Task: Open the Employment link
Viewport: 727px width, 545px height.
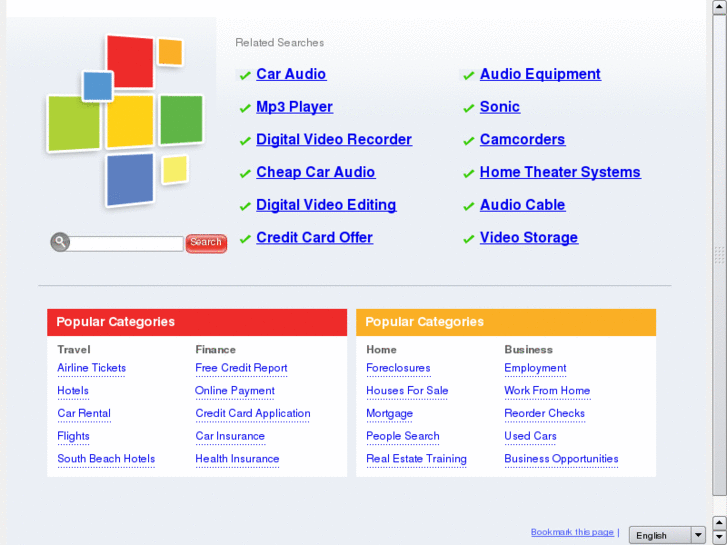Action: click(535, 368)
